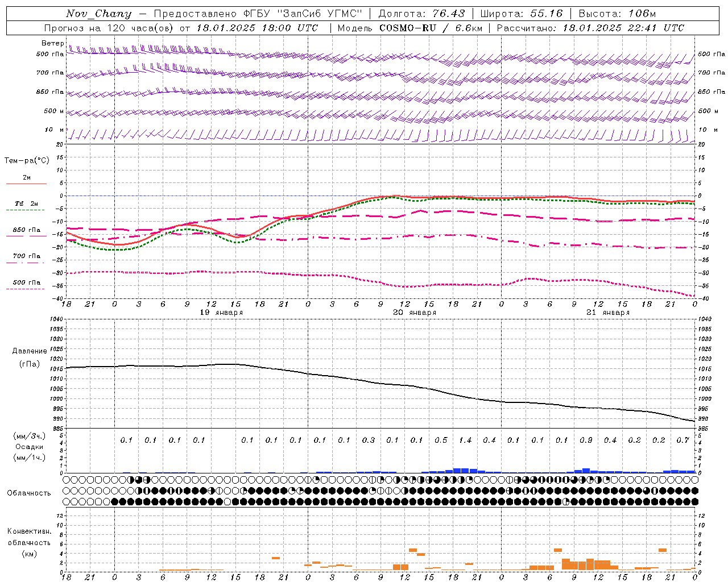
Task: Click the Прогноз на 120 часа(ов) text
Action: (110, 28)
